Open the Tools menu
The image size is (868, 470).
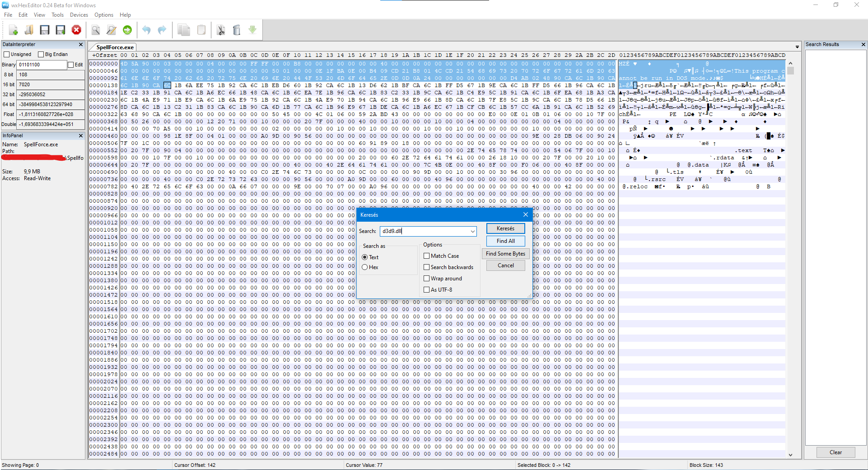(x=57, y=15)
